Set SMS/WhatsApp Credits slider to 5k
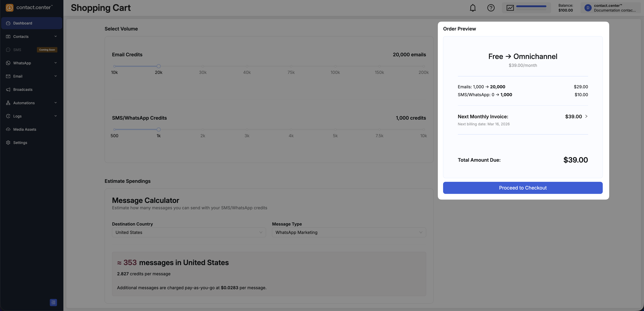Viewport: 644px width, 311px height. (335, 130)
